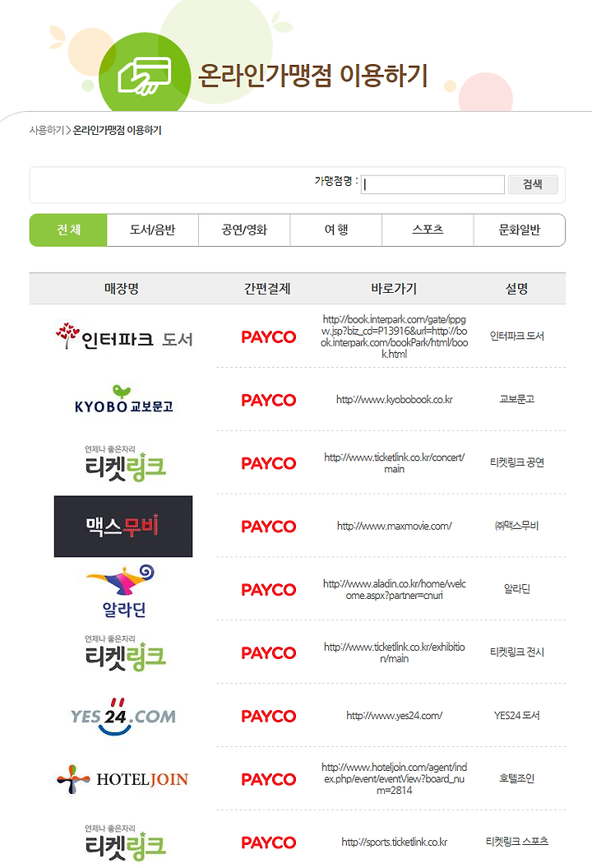The image size is (592, 868).
Task: Click PAYCO logo in YES24 row
Action: click(268, 716)
